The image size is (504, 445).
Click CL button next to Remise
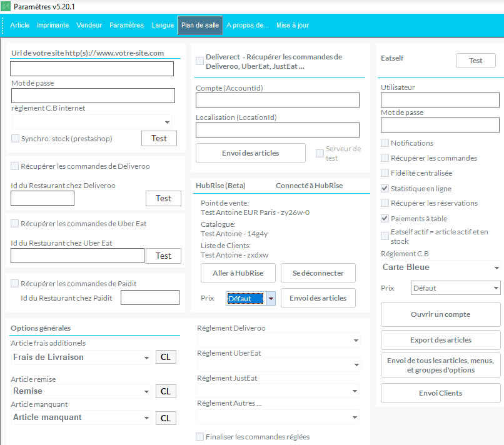[166, 391]
